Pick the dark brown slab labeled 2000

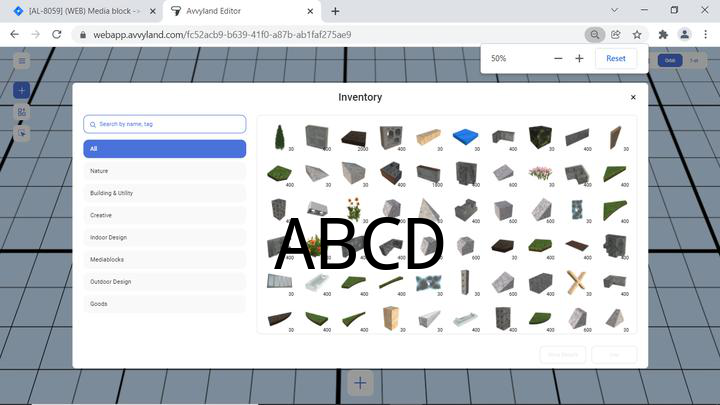point(354,137)
